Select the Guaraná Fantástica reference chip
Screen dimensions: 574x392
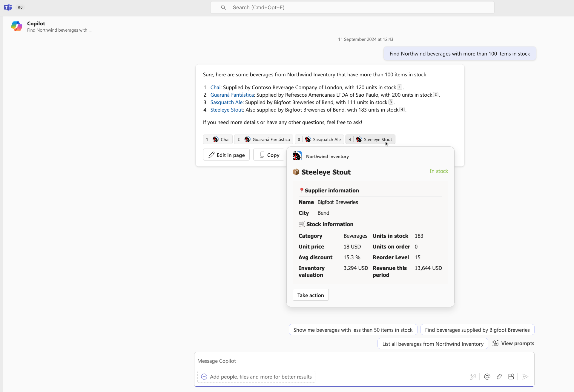(263, 139)
